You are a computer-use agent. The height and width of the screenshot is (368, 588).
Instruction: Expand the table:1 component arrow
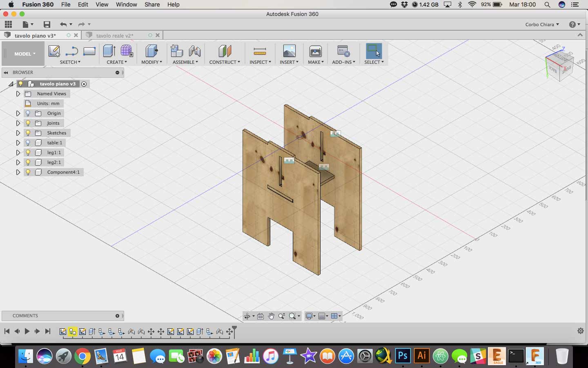pyautogui.click(x=18, y=143)
